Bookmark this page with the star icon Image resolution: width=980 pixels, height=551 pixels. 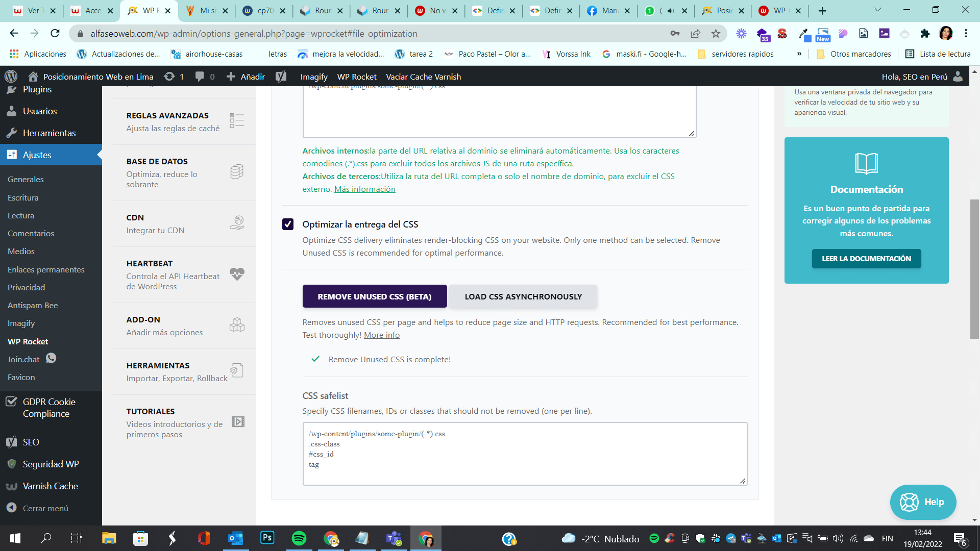point(716,34)
